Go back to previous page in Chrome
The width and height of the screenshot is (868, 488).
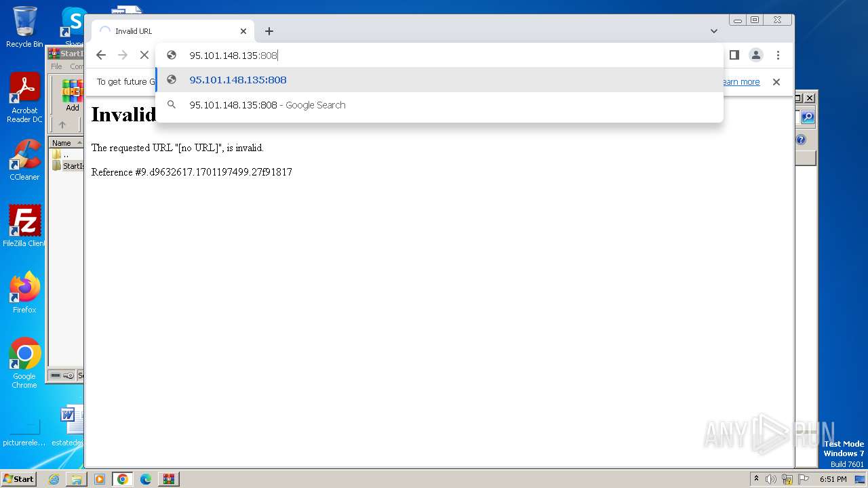101,55
